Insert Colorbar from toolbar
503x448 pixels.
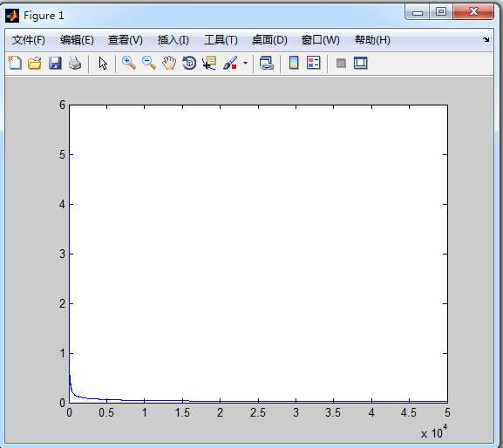[x=294, y=63]
